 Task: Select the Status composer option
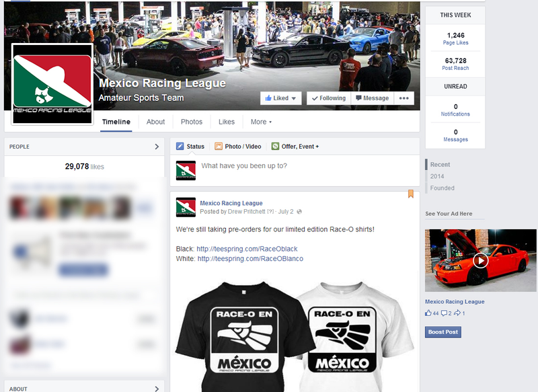pos(190,147)
